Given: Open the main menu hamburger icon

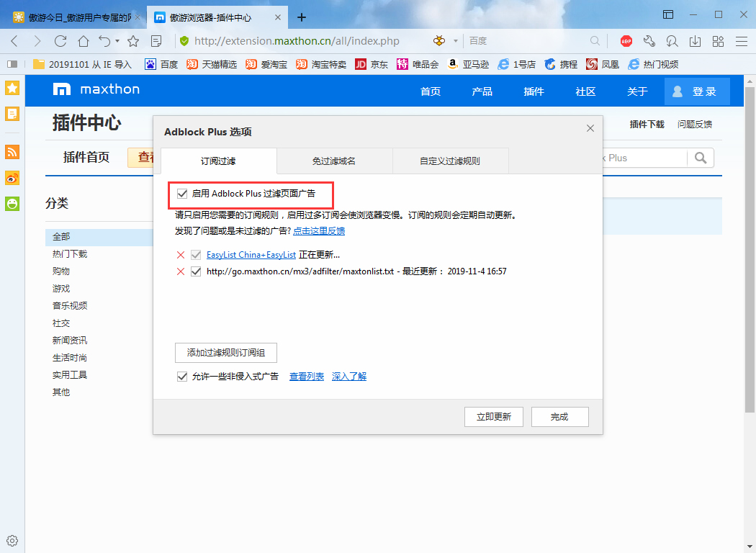Looking at the screenshot, I should (741, 41).
